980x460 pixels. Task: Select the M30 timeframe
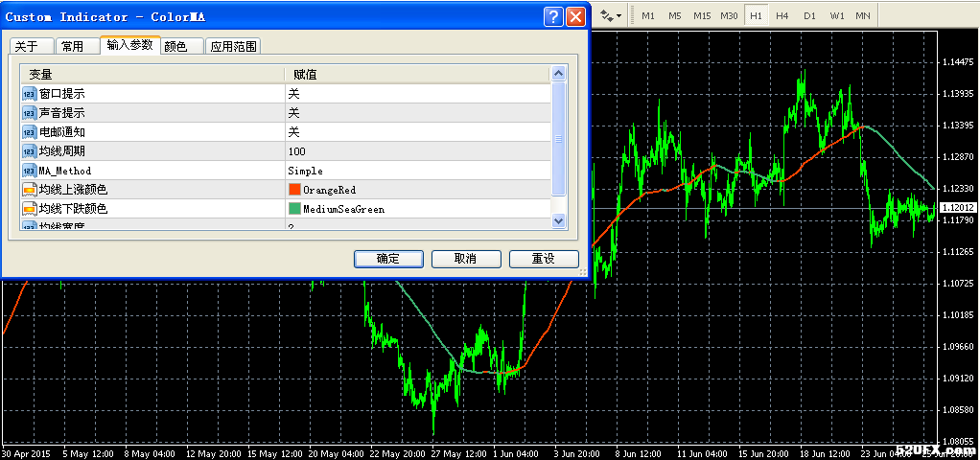click(729, 15)
